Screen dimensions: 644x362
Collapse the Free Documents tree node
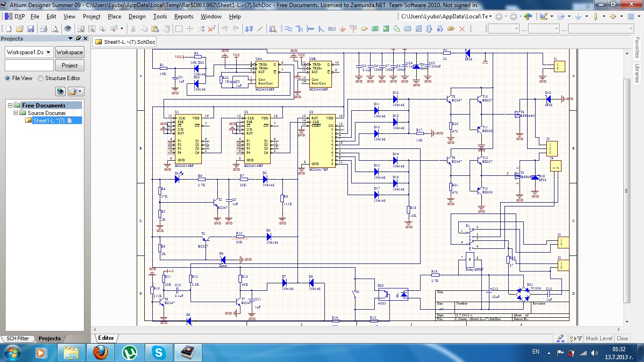[x=10, y=106]
